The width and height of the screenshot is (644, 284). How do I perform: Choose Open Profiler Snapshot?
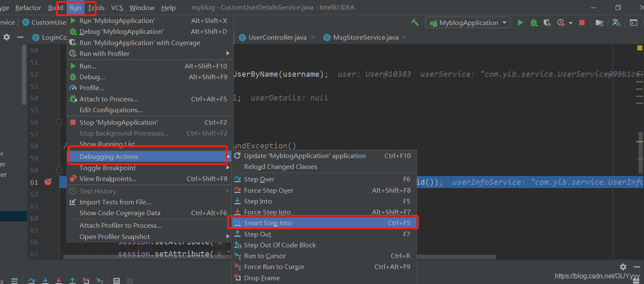(x=150, y=236)
